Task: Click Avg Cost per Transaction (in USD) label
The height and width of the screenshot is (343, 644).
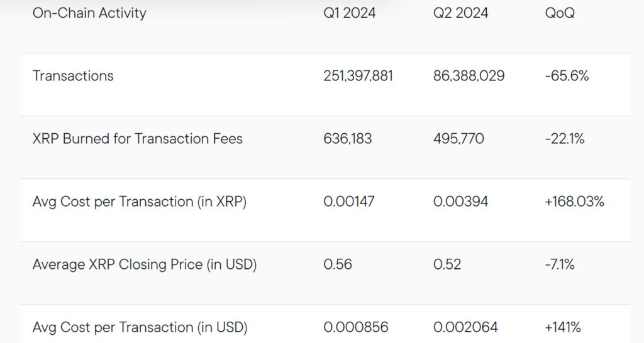Action: point(140,327)
